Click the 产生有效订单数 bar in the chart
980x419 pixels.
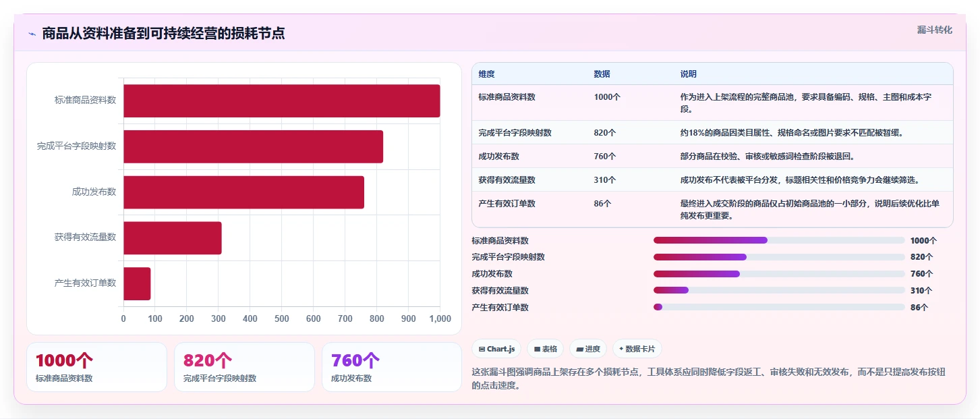pos(137,283)
